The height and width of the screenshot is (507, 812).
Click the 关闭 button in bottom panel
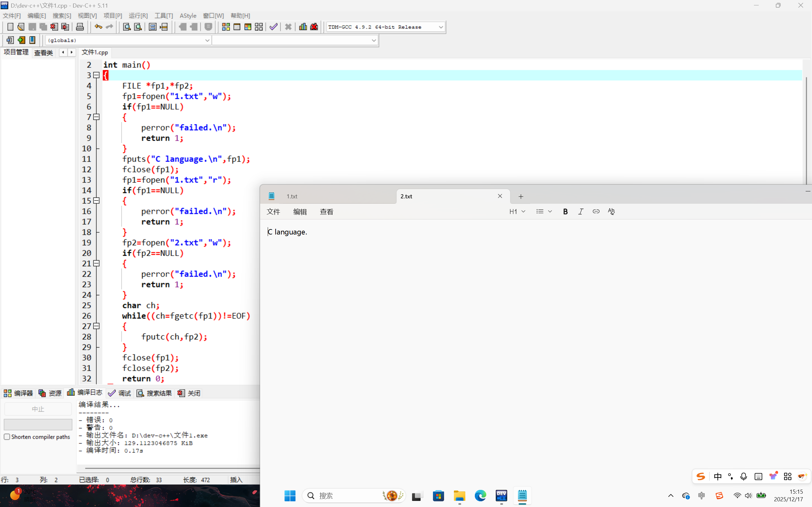click(189, 393)
